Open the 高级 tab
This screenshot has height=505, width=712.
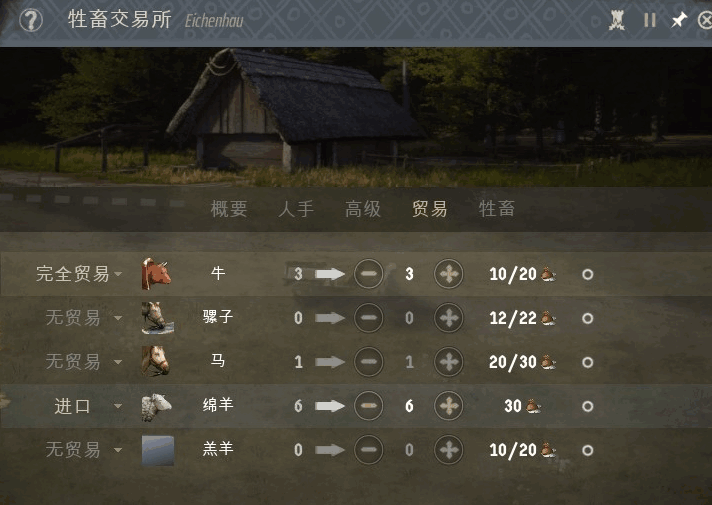(x=363, y=209)
